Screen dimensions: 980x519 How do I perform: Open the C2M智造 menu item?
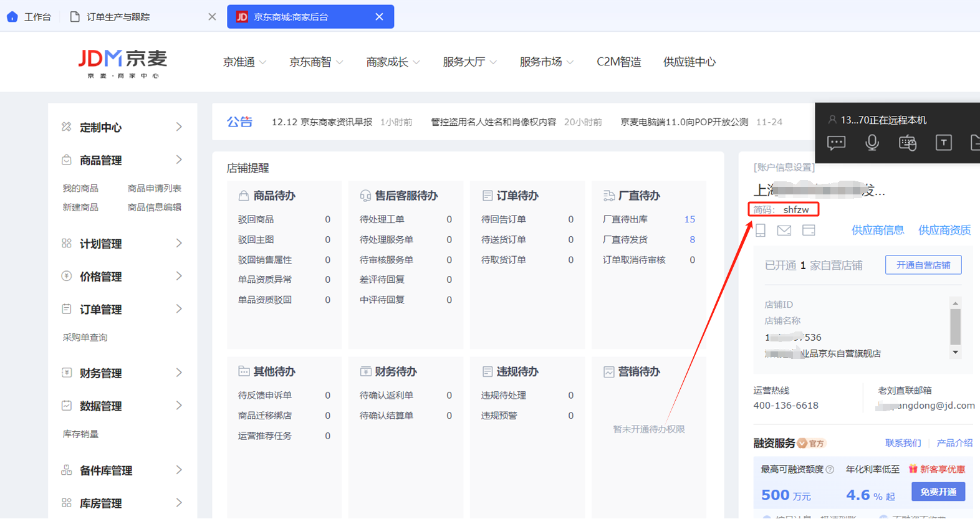click(619, 62)
